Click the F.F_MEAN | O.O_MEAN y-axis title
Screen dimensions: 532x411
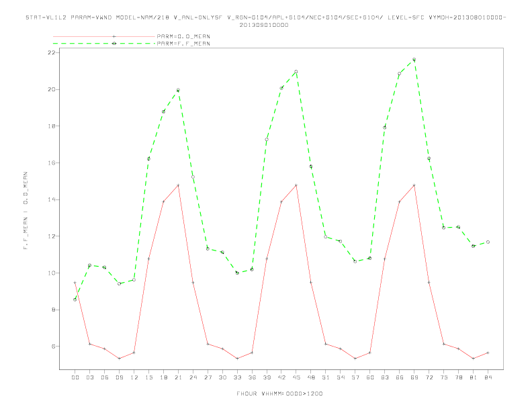click(x=26, y=211)
